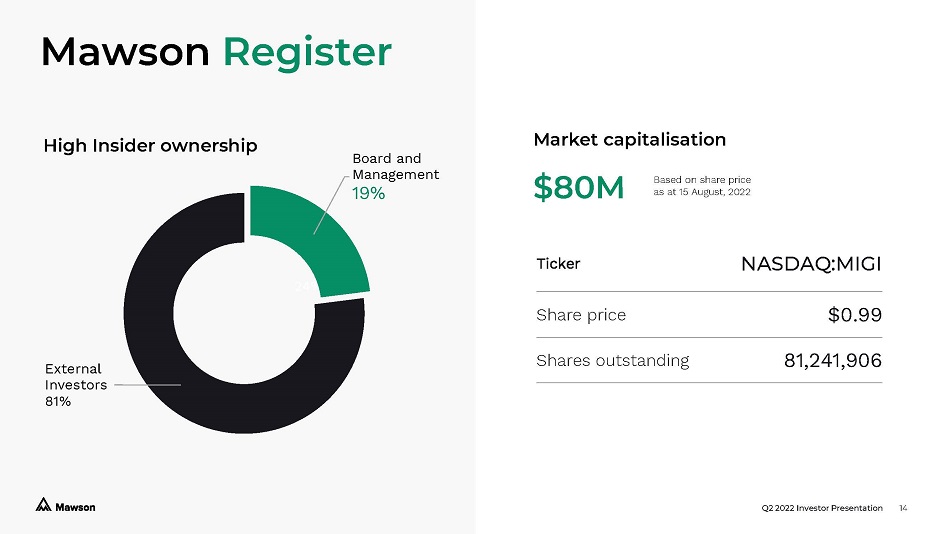Click the 81,241,906 shares value
The height and width of the screenshot is (534, 950).
point(833,360)
